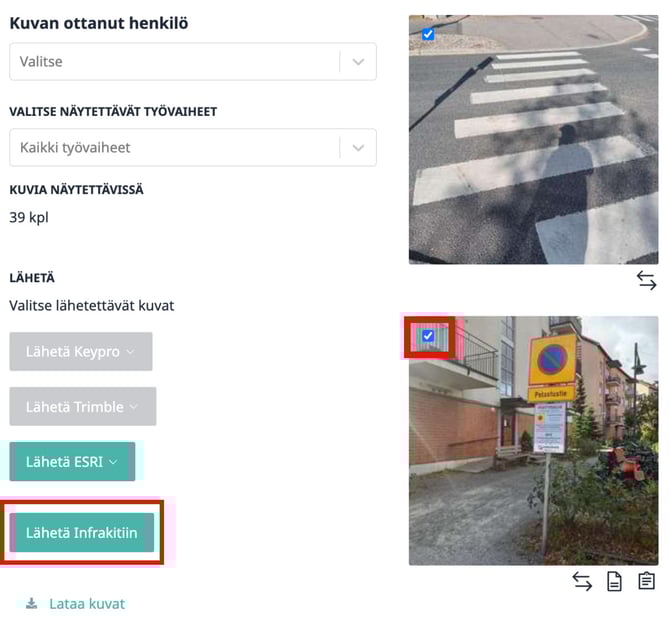670x624 pixels.
Task: Click the Valitse person select field
Action: (x=193, y=62)
